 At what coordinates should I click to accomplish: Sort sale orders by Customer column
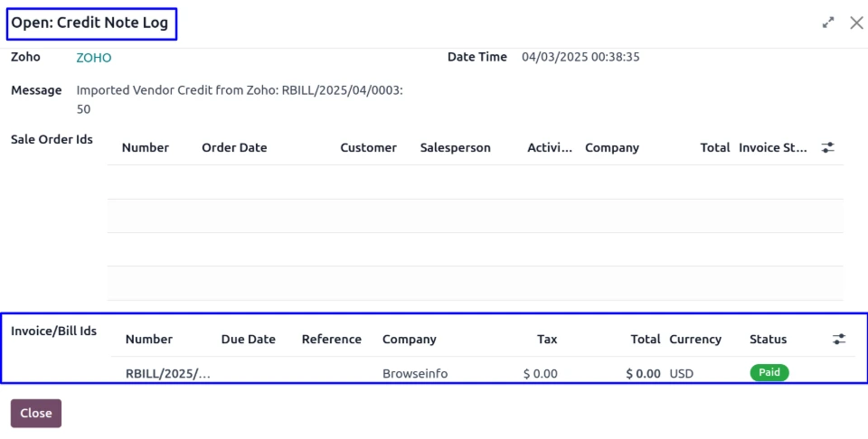[368, 147]
